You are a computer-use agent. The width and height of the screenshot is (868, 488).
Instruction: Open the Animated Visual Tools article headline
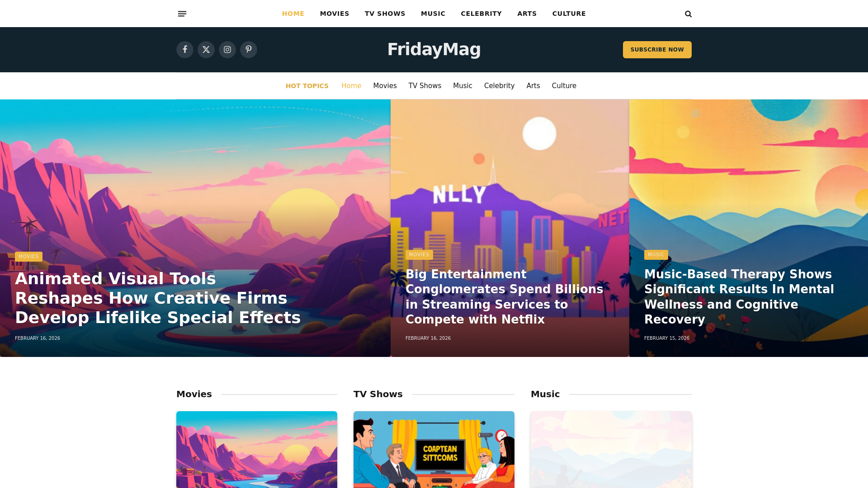click(x=158, y=298)
